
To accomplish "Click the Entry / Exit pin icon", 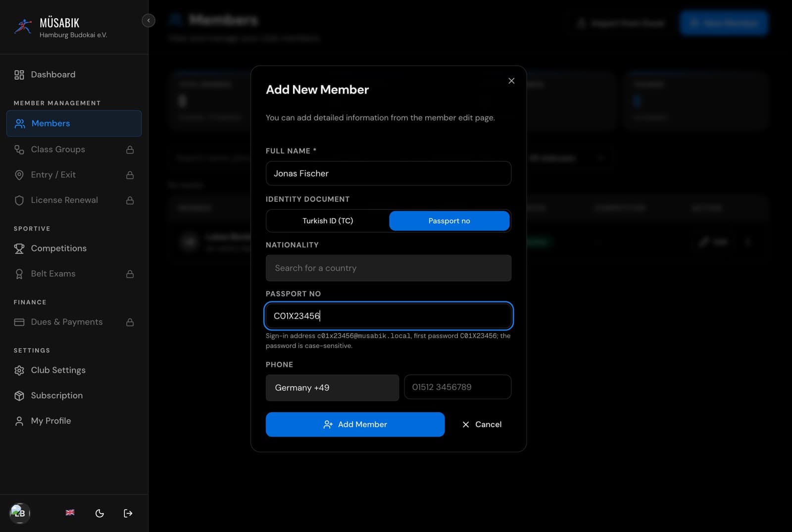I will point(19,175).
